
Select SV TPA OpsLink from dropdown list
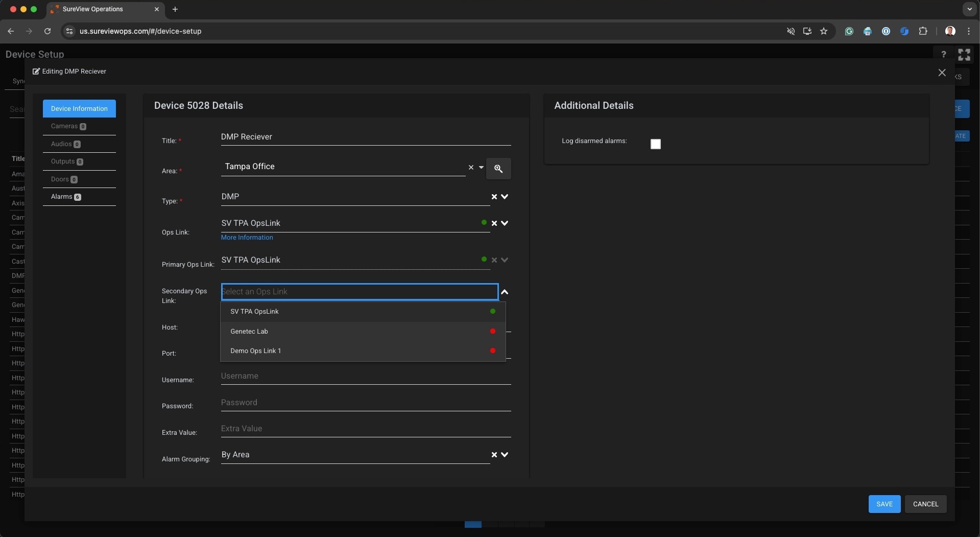pyautogui.click(x=363, y=312)
